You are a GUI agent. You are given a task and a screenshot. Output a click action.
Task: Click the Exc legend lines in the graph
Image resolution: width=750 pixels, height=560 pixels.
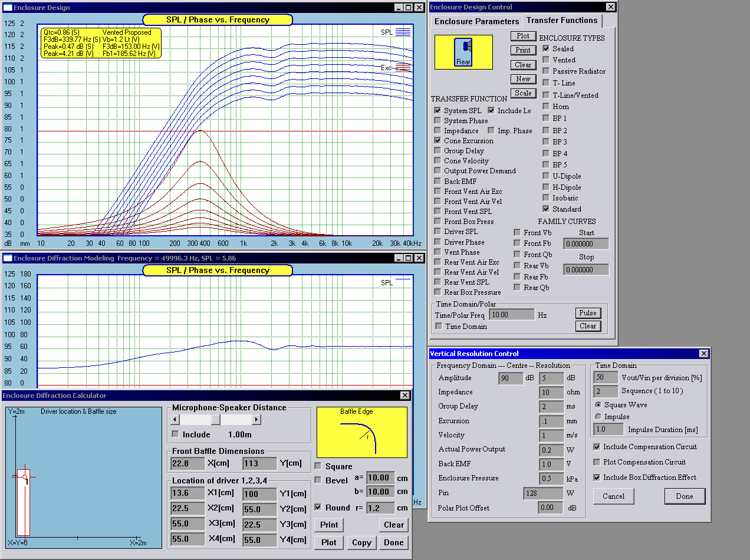pos(403,67)
